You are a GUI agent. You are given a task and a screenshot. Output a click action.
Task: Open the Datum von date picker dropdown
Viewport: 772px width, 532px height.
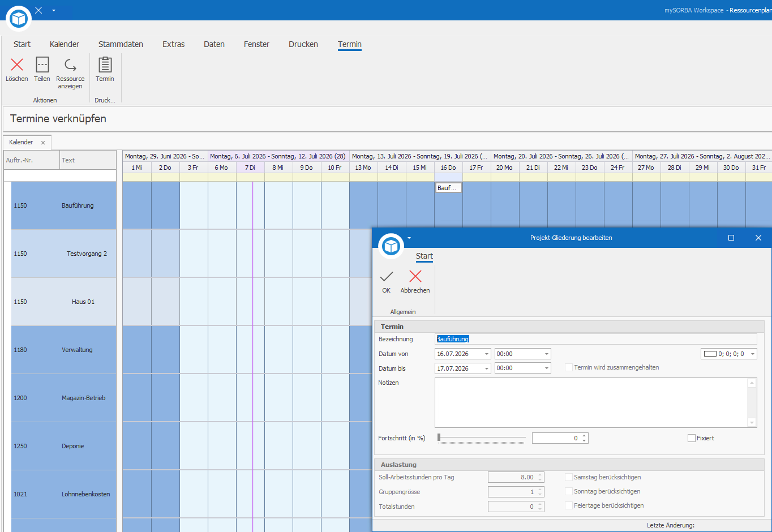pos(487,354)
